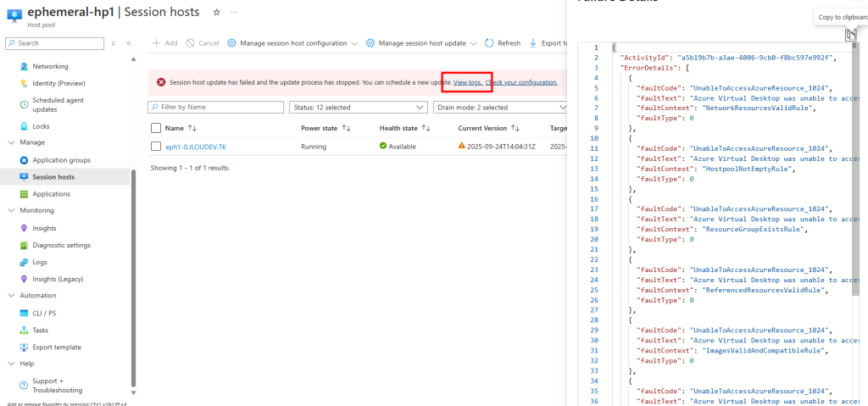Select Application groups in the menu
This screenshot has width=868, height=406.
pos(61,160)
